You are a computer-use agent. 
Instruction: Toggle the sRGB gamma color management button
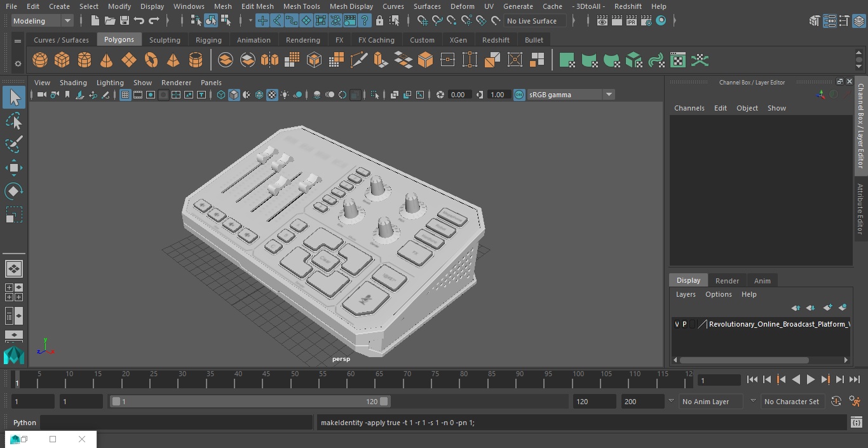click(x=519, y=95)
